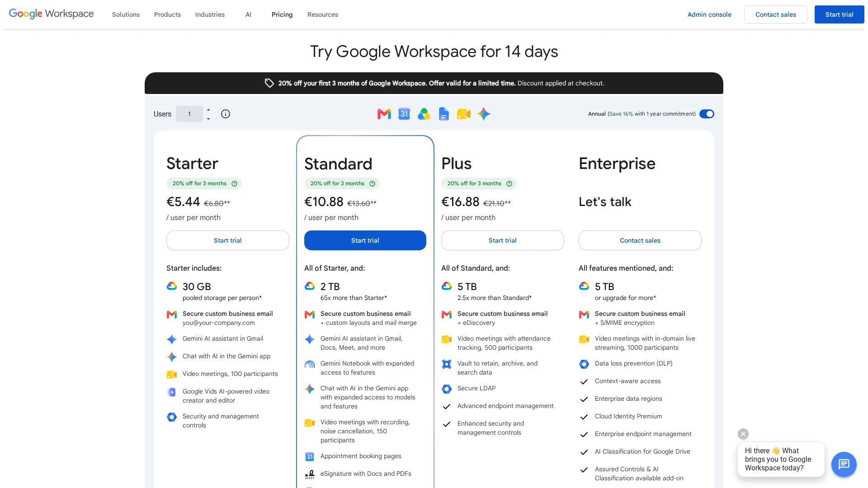868x488 pixels.
Task: Click the Google Workspace logo
Action: tap(52, 14)
